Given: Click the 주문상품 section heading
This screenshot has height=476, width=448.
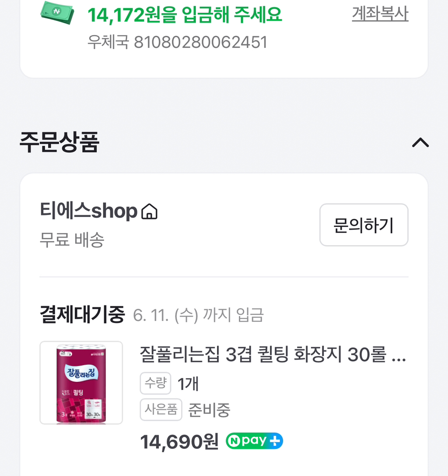Looking at the screenshot, I should pyautogui.click(x=59, y=142).
